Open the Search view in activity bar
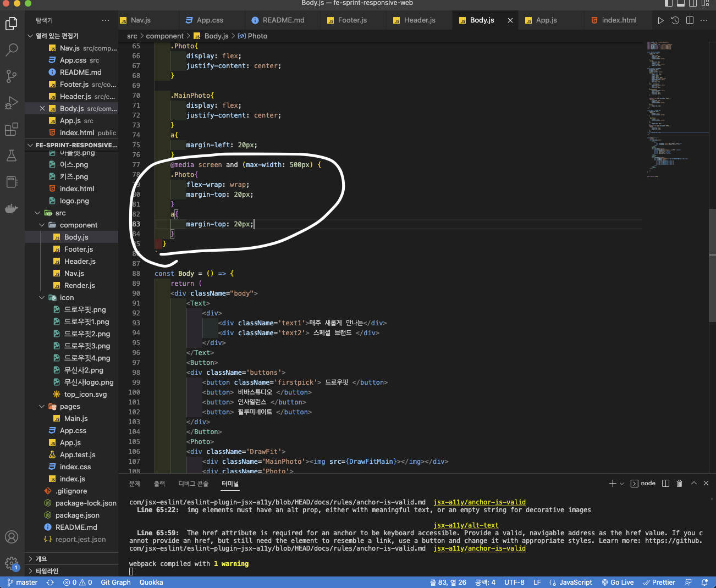The width and height of the screenshot is (716, 588). [12, 49]
